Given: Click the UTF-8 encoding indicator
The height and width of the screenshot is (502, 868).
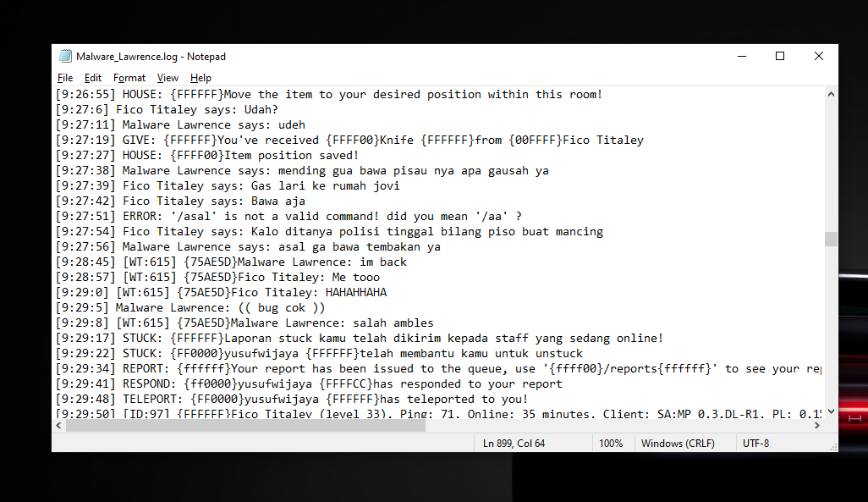Looking at the screenshot, I should click(x=755, y=444).
